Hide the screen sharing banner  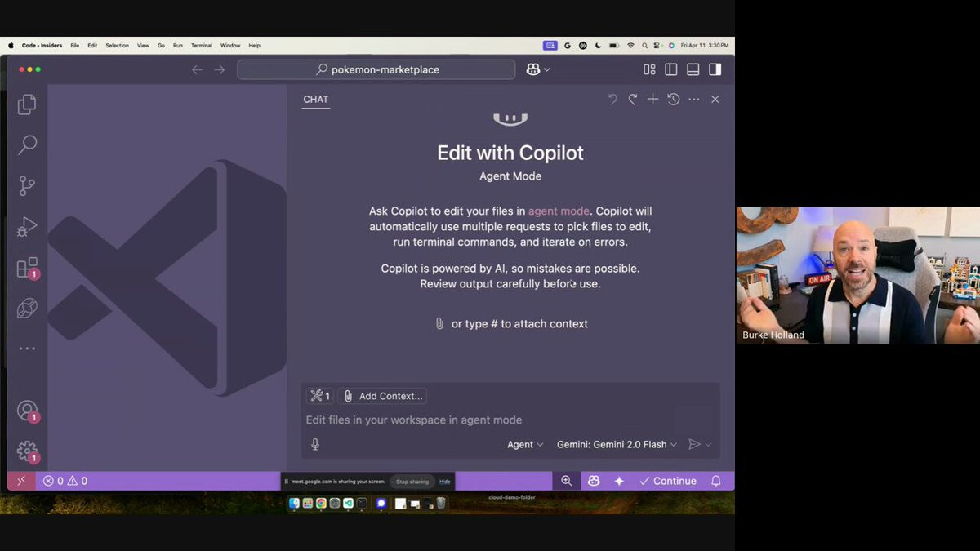point(445,482)
